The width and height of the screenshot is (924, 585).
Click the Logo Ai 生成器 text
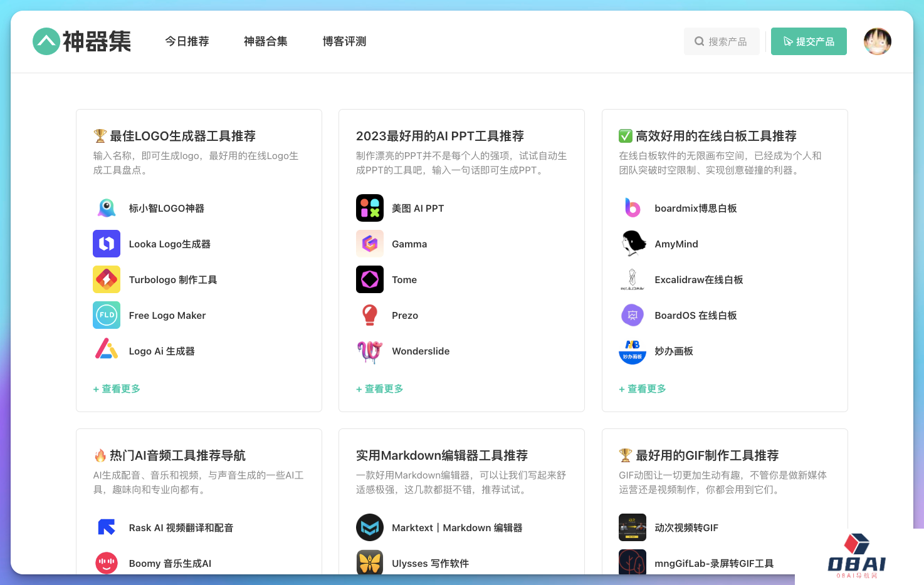(162, 351)
